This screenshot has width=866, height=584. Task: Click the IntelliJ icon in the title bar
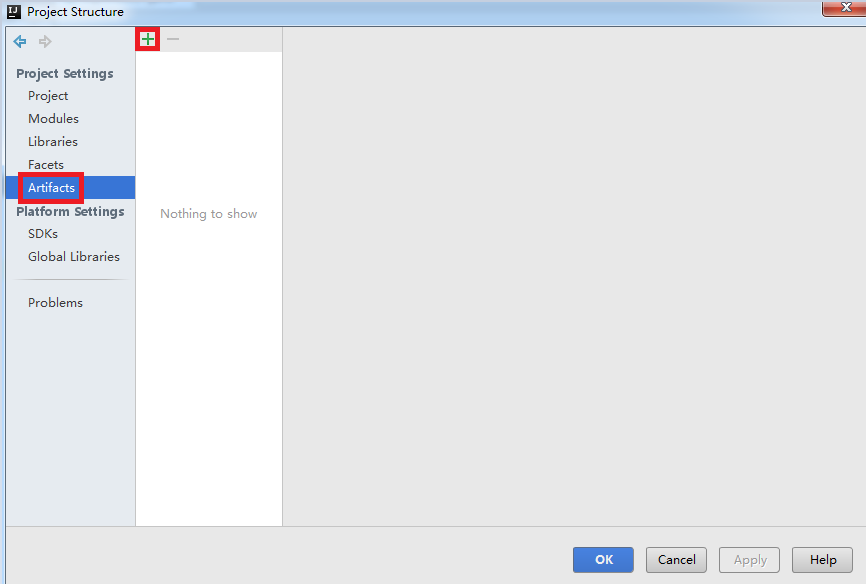(14, 12)
